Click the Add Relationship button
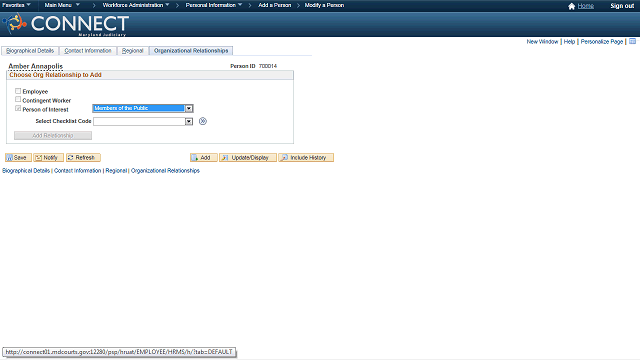 (x=53, y=136)
